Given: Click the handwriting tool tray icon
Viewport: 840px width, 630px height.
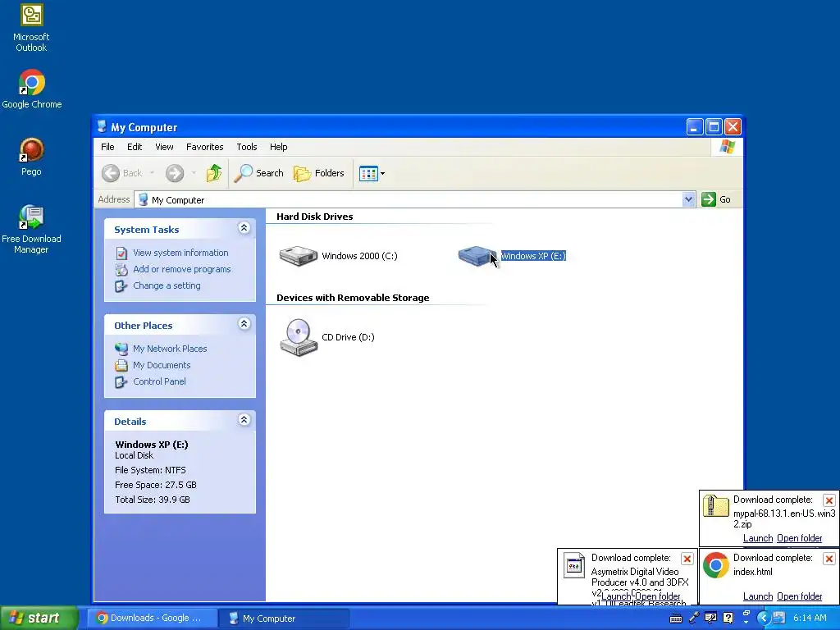Looking at the screenshot, I should pos(710,618).
